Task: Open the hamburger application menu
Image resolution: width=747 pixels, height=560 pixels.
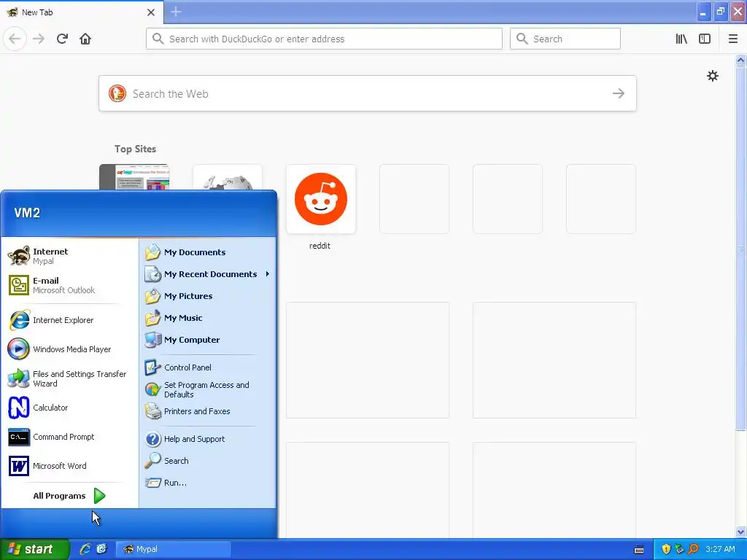Action: pyautogui.click(x=733, y=39)
